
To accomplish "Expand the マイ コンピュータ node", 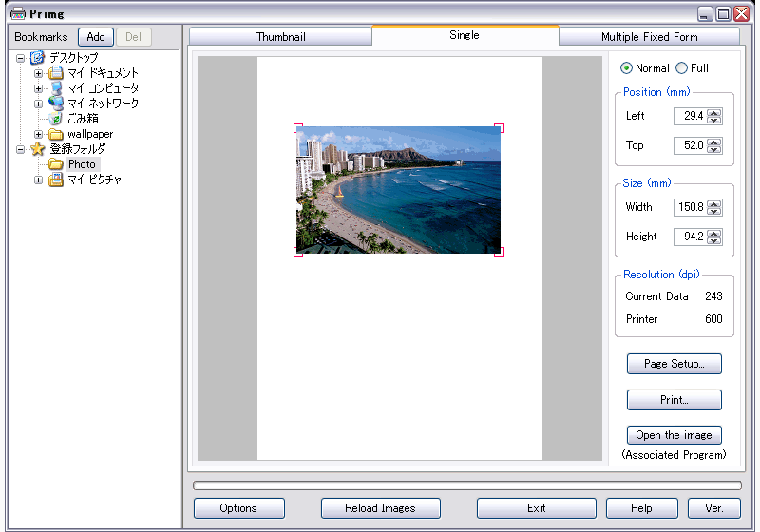I will pyautogui.click(x=38, y=88).
